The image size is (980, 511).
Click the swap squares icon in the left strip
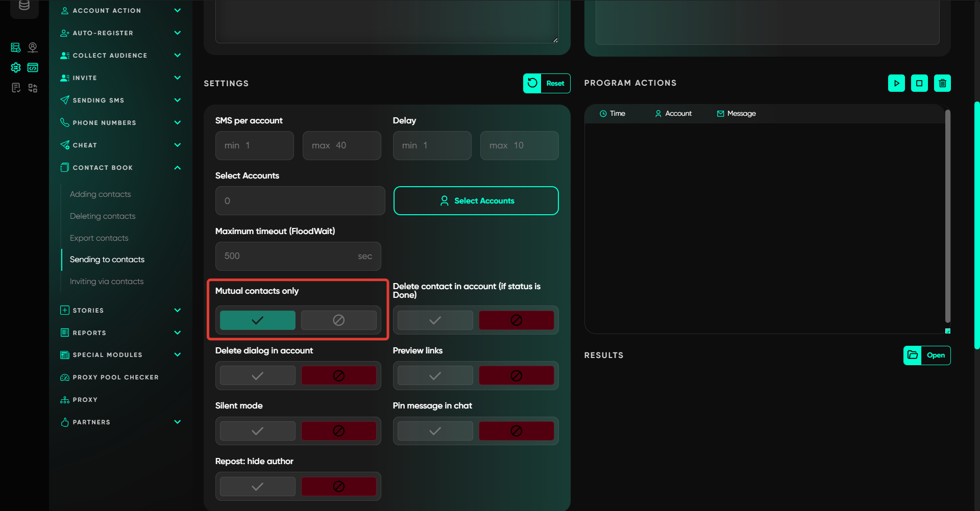pos(33,88)
